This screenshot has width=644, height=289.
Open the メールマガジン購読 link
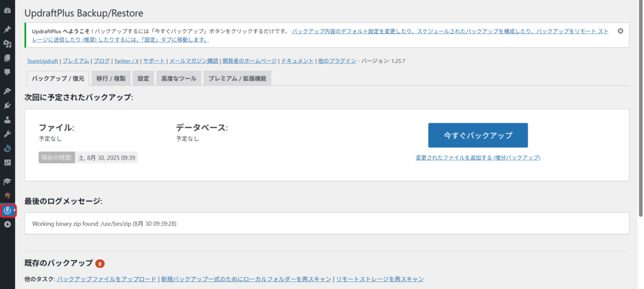click(193, 61)
